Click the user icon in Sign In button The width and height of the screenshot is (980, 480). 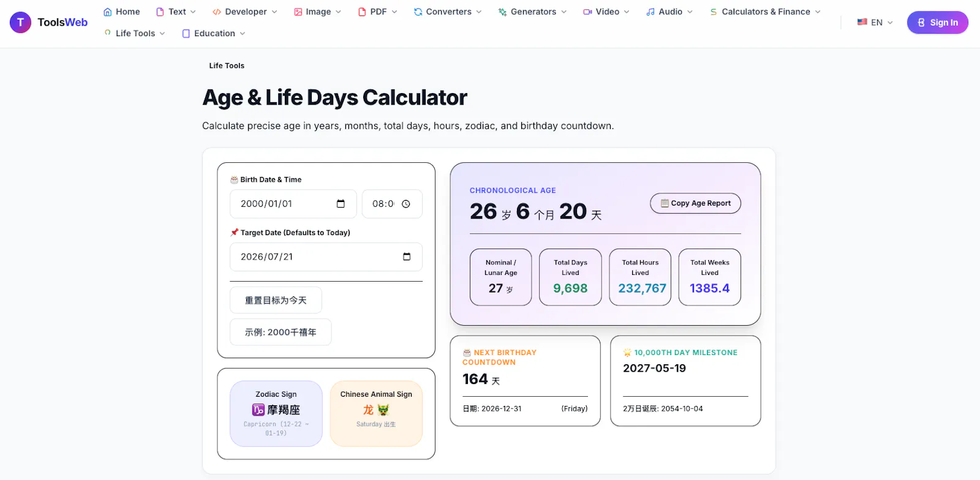[x=921, y=23]
